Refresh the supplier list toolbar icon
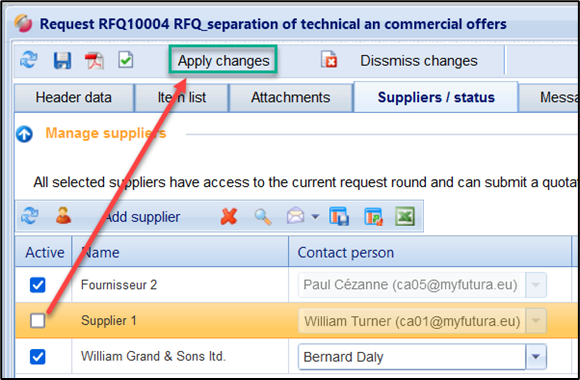This screenshot has width=580, height=380. coord(30,216)
